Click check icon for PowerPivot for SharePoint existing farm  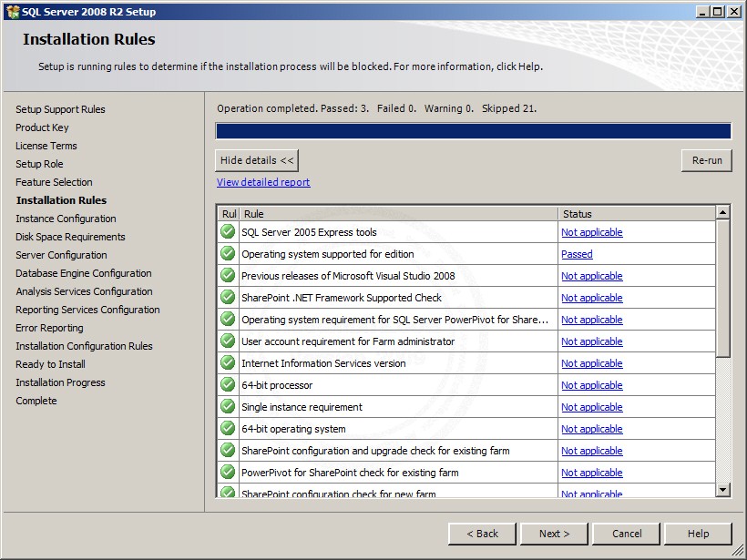coord(228,473)
